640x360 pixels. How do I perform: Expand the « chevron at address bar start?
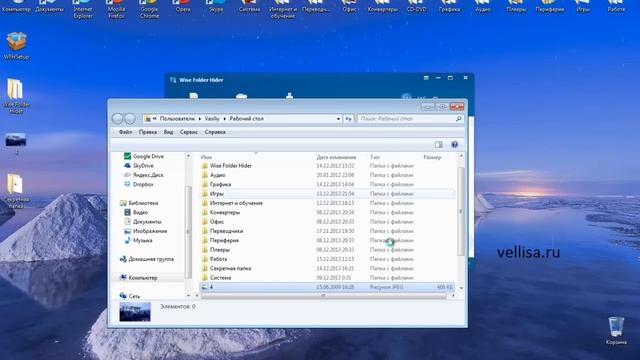[155, 119]
